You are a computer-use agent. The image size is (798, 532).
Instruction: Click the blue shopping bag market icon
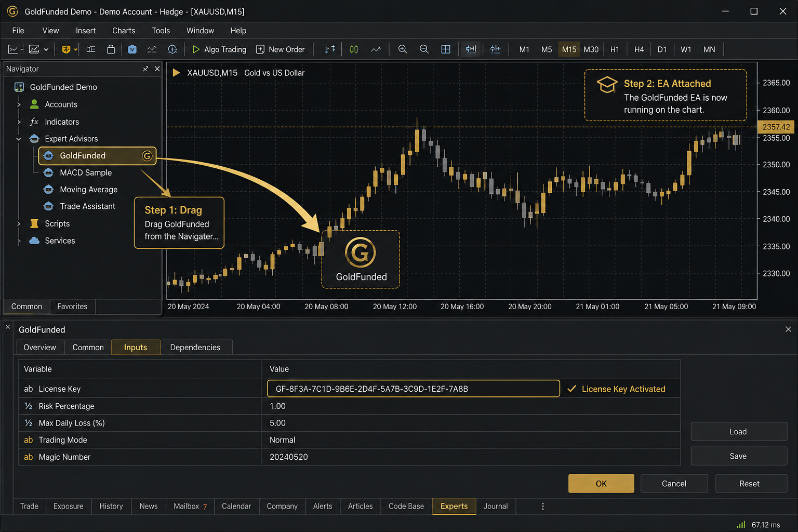(x=132, y=49)
